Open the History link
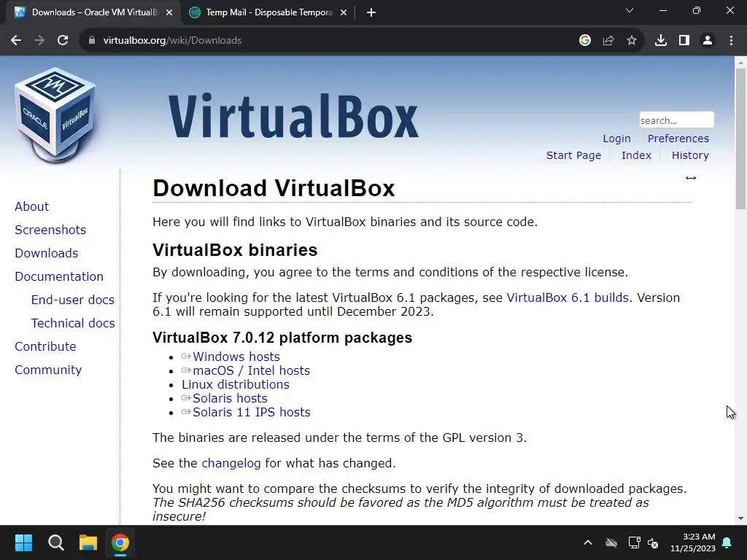 click(x=690, y=155)
